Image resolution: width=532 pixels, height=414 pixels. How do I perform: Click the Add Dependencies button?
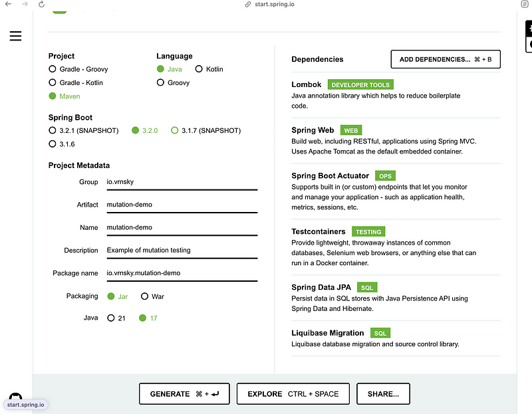(x=445, y=59)
